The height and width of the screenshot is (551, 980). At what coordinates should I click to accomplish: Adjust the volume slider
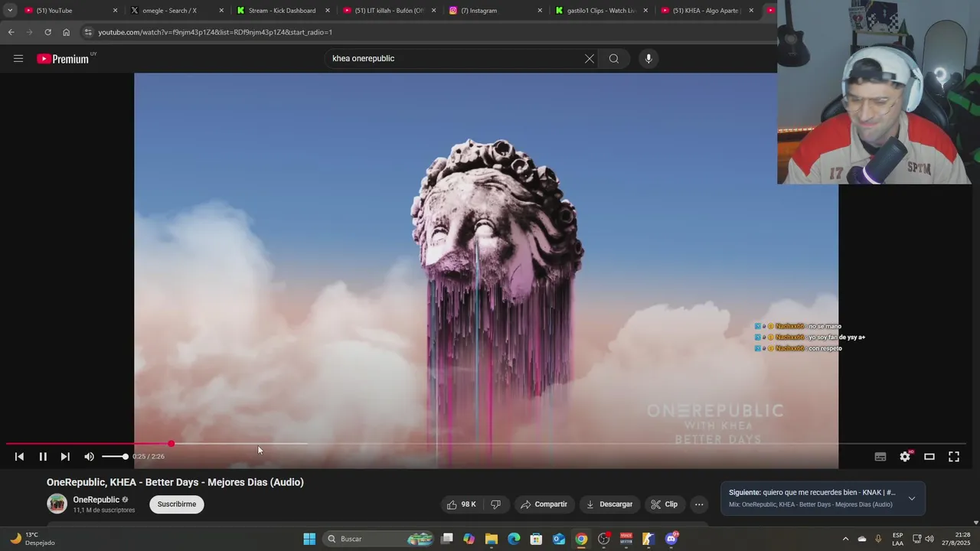(x=114, y=457)
